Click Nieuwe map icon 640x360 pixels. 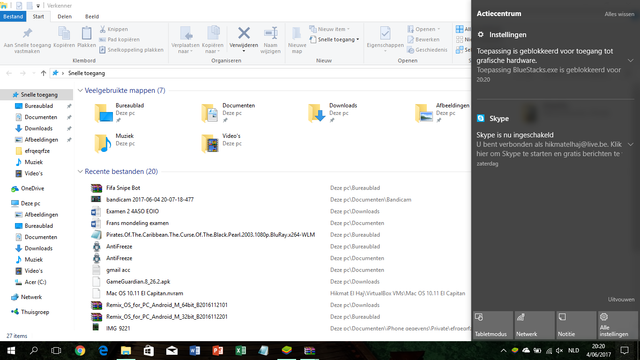pos(297,33)
